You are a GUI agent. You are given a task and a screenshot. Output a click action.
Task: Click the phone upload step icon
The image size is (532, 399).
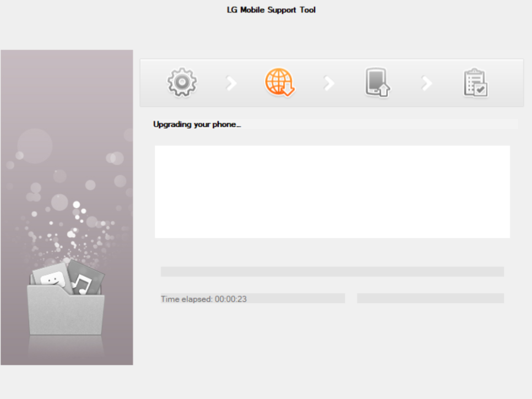coord(377,83)
